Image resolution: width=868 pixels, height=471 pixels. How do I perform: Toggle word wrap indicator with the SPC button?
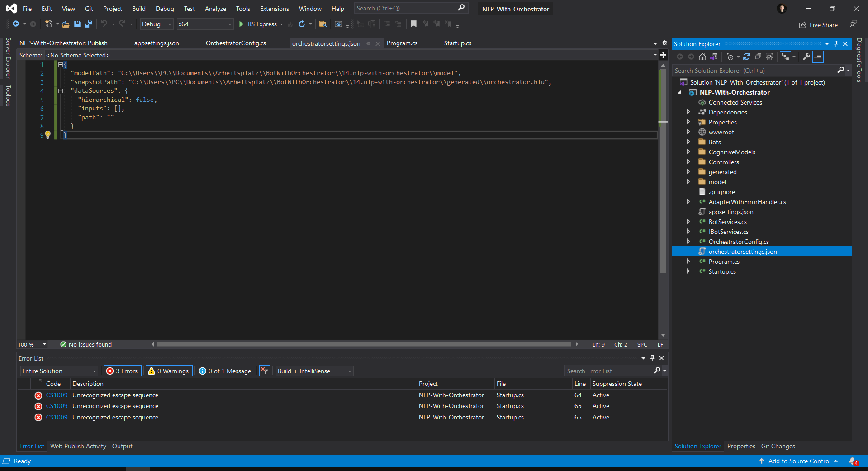[x=642, y=344]
